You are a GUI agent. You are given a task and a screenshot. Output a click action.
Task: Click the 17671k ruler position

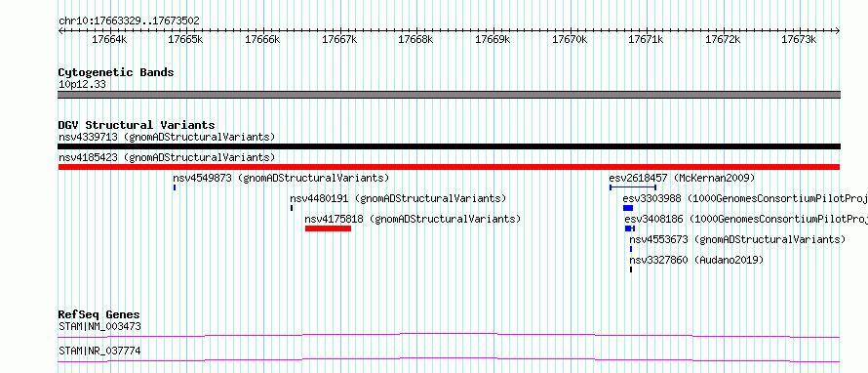[646, 39]
